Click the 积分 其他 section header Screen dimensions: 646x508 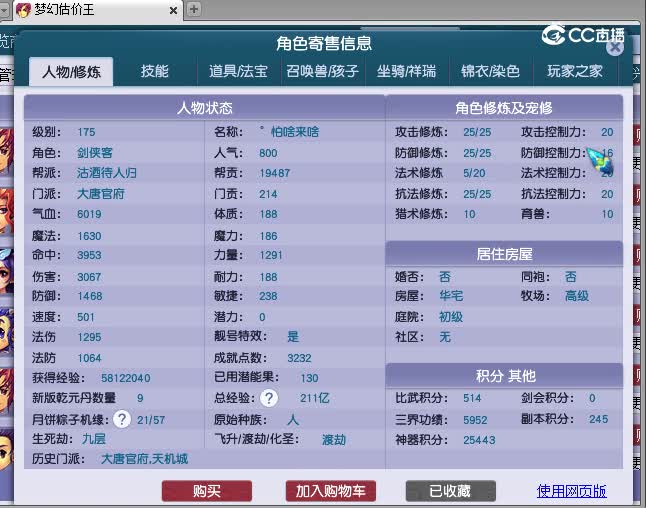[x=504, y=376]
